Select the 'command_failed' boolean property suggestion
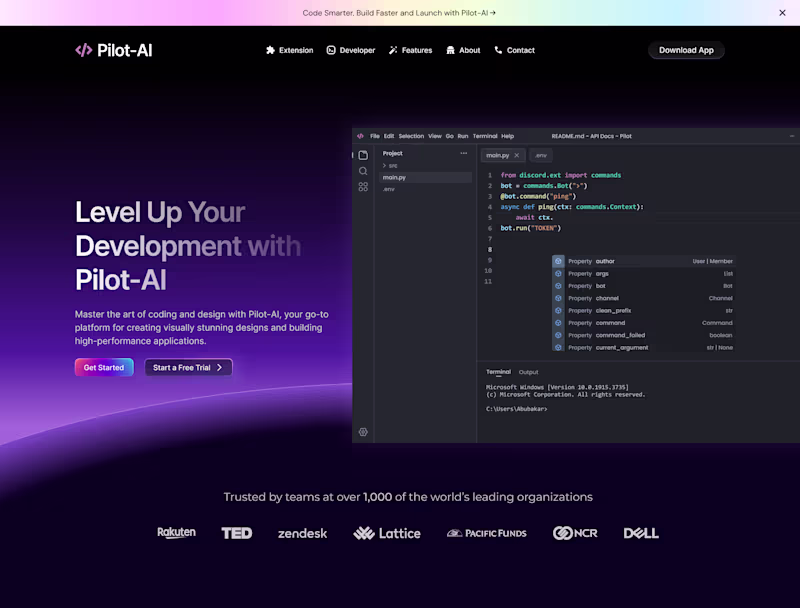The height and width of the screenshot is (608, 800). coord(620,335)
